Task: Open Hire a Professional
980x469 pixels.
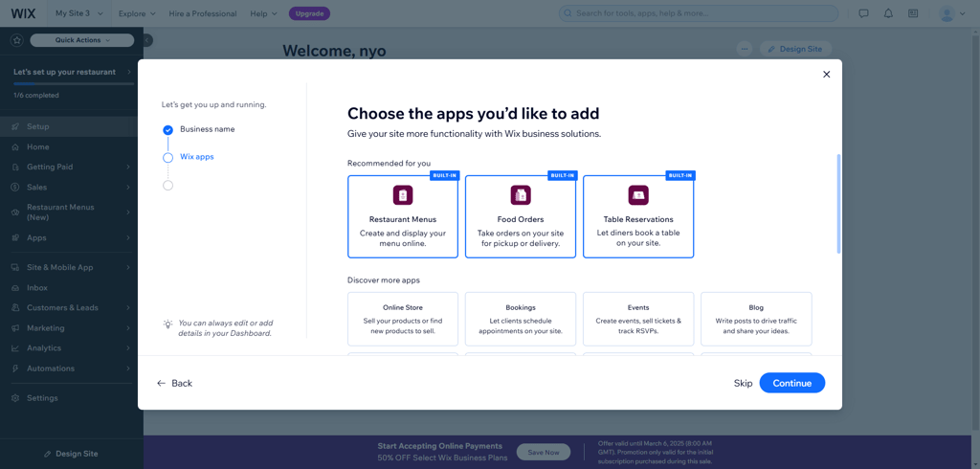Action: pyautogui.click(x=203, y=13)
